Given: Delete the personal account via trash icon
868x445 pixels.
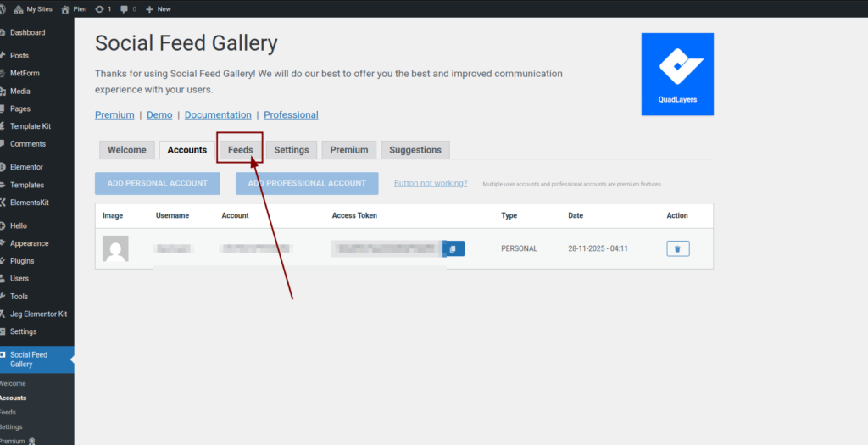Looking at the screenshot, I should click(677, 248).
